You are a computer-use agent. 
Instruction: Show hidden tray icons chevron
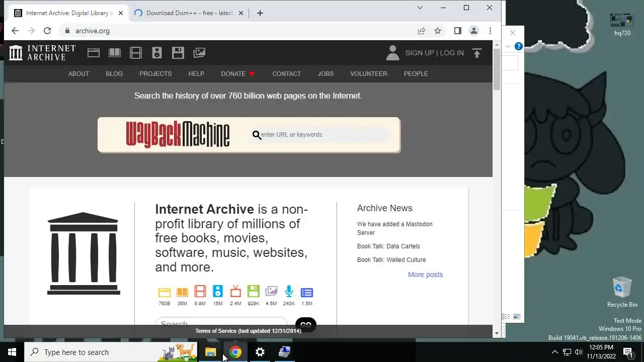click(554, 352)
